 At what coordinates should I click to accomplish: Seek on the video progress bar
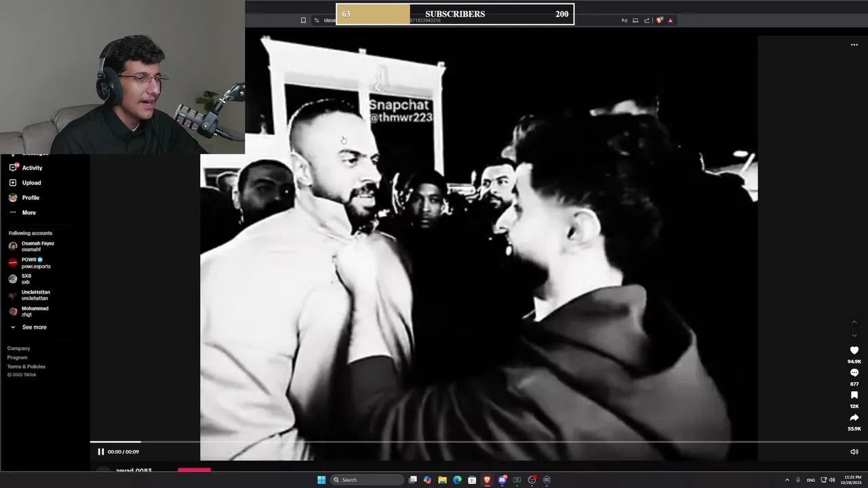pyautogui.click(x=479, y=442)
